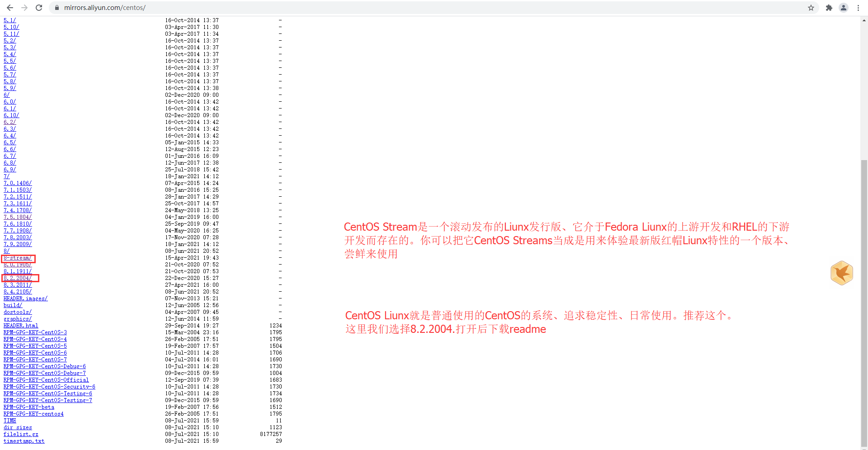Open the 8/ directory link
Image resolution: width=868 pixels, height=450 pixels.
click(x=6, y=251)
